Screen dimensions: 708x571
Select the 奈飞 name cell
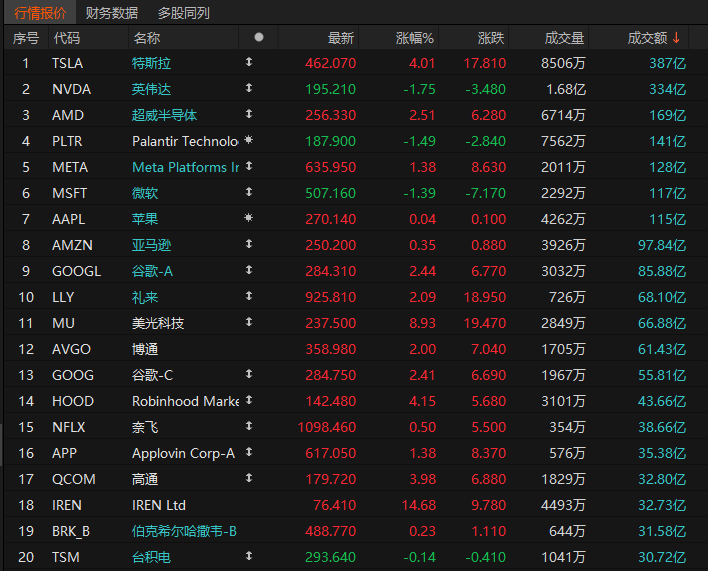[x=144, y=427]
